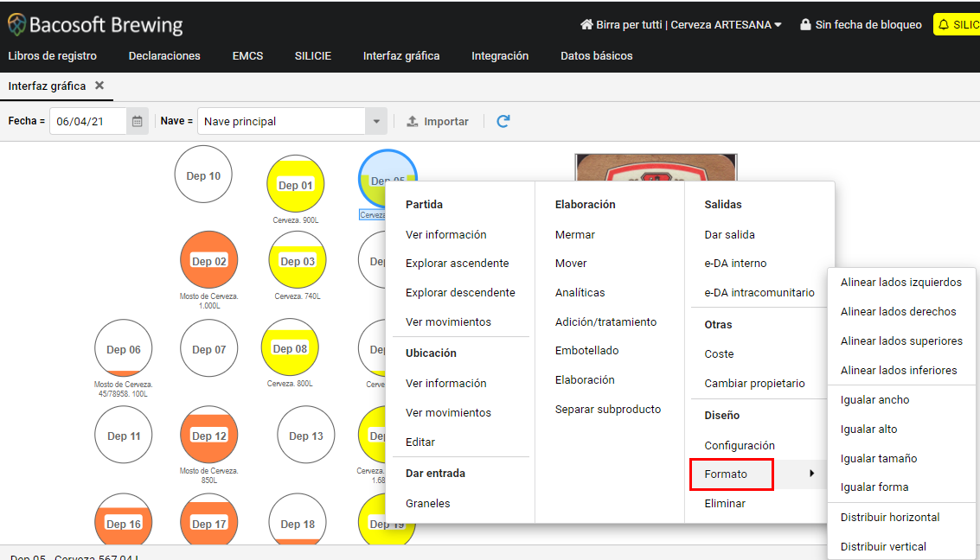Select Igualar tamaño in the submenu
980x560 pixels.
click(x=879, y=458)
